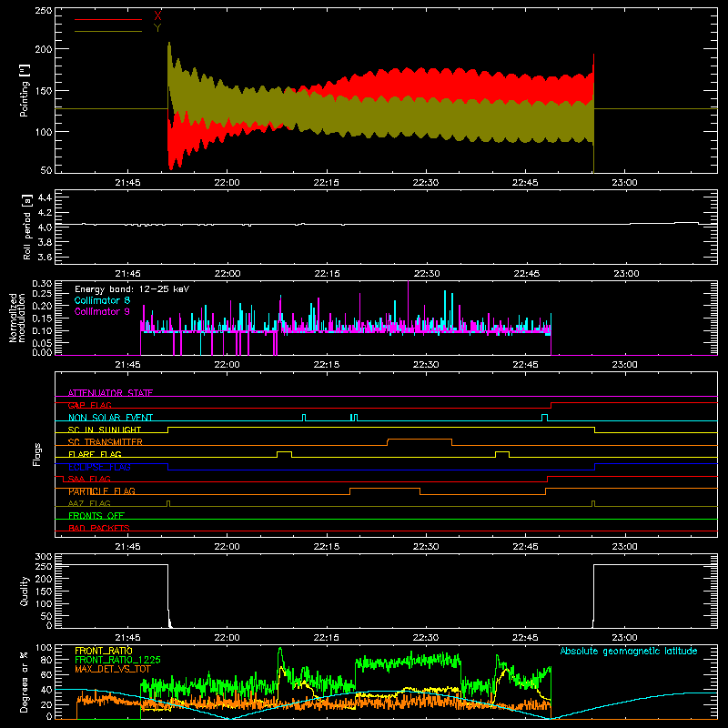Screen dimensions: 728x728
Task: Click the green FRONT_RATIO_1225 legend entry
Action: tap(117, 660)
